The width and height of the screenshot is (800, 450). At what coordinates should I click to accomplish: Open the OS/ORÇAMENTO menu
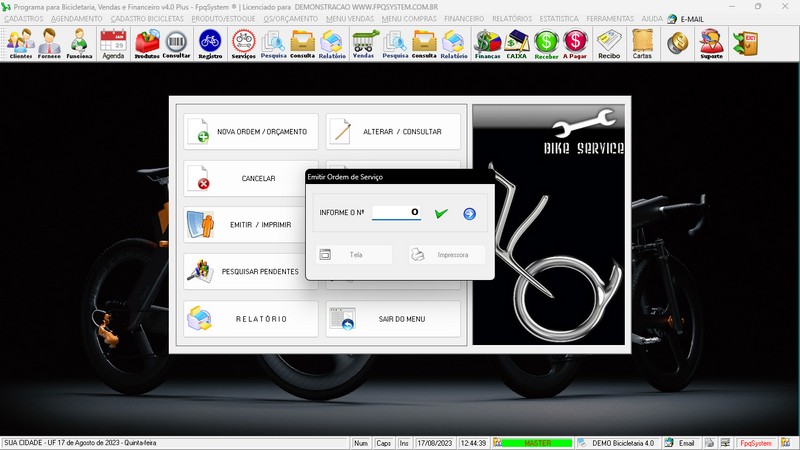click(290, 18)
